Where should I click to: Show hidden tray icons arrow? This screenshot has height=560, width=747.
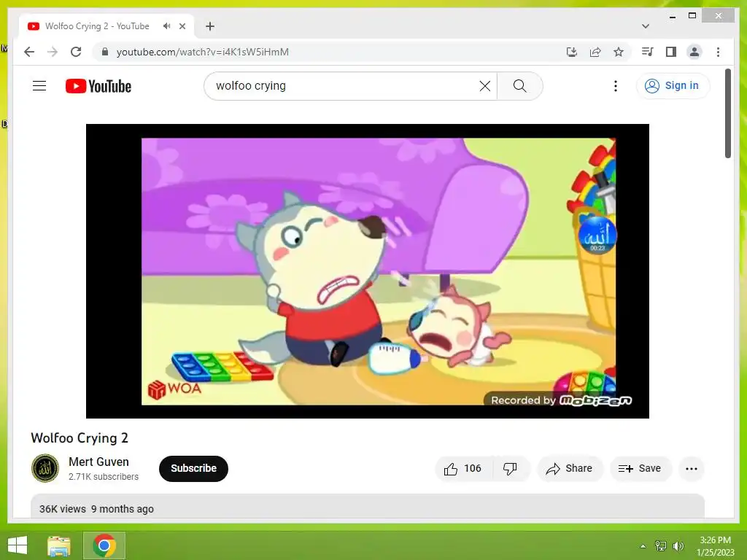pyautogui.click(x=643, y=545)
